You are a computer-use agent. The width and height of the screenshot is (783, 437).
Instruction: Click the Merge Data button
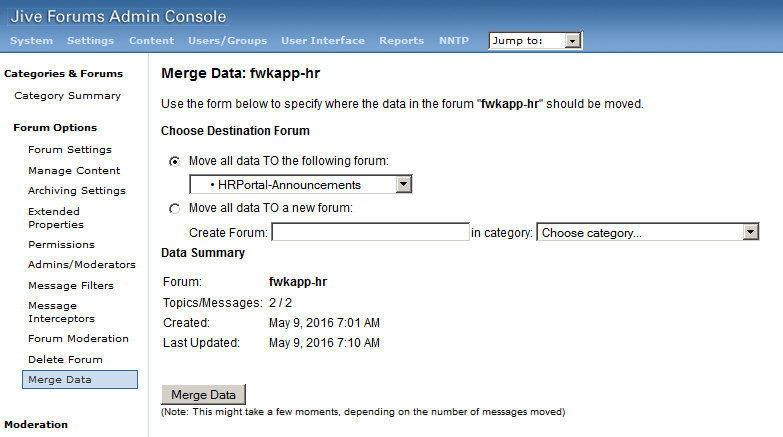click(203, 395)
